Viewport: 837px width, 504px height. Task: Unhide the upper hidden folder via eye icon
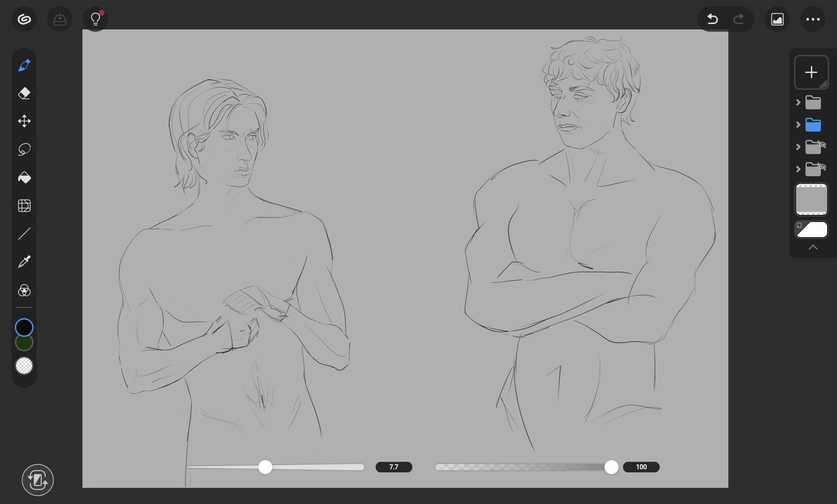[822, 144]
